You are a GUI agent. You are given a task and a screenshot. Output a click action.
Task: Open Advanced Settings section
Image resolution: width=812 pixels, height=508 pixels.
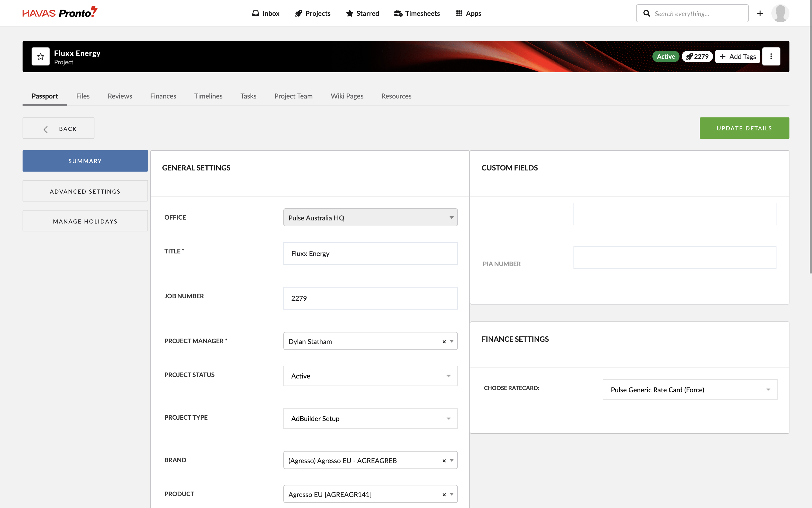(x=85, y=191)
